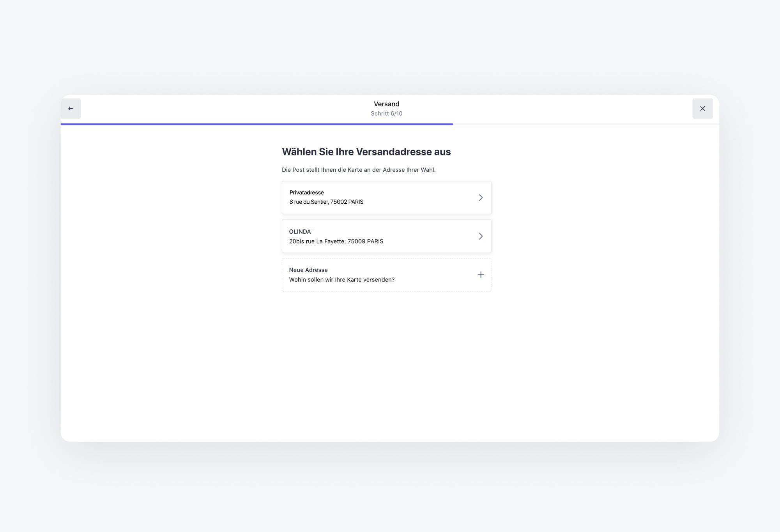Go back using the left arrow button

71,109
